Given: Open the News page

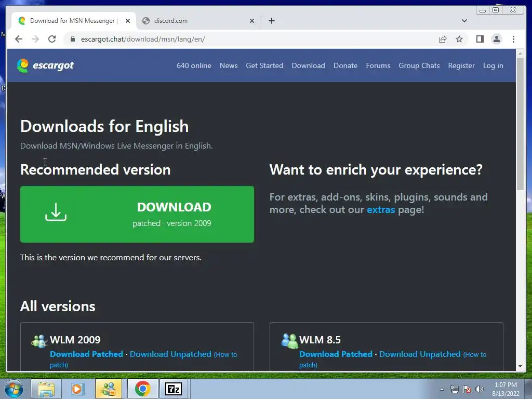Looking at the screenshot, I should coord(229,65).
